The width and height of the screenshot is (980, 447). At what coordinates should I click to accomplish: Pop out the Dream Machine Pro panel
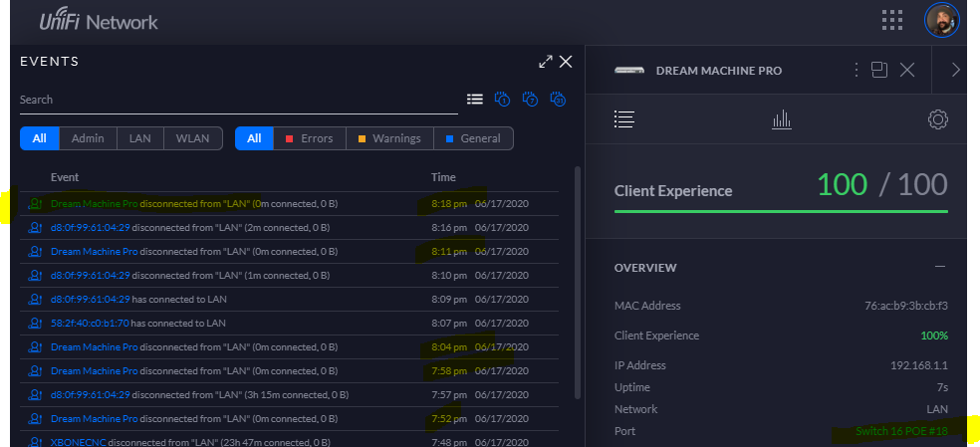click(x=880, y=70)
